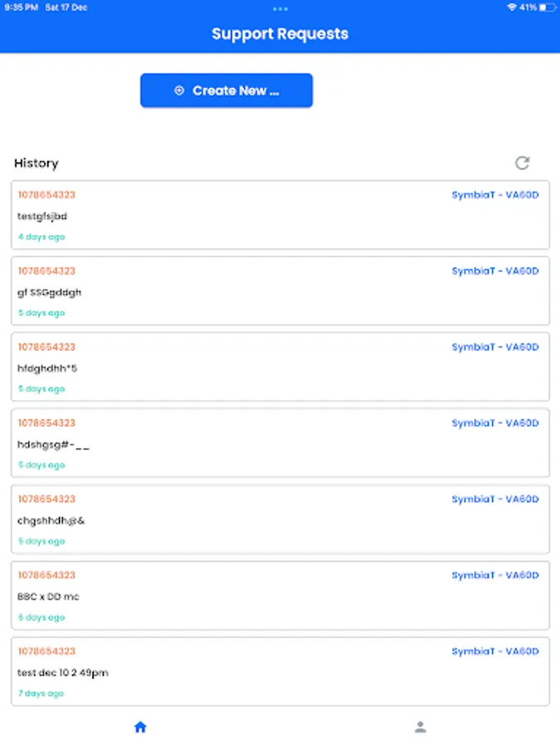
Task: Tap the three-dot multitasking indicator
Action: 280,8
